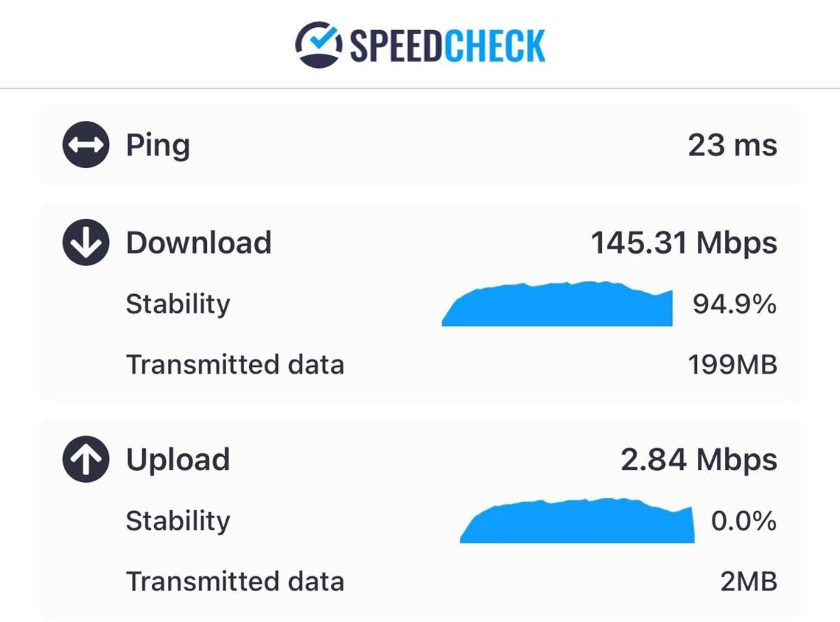Select the Download label
This screenshot has height=622, width=840.
(x=199, y=243)
